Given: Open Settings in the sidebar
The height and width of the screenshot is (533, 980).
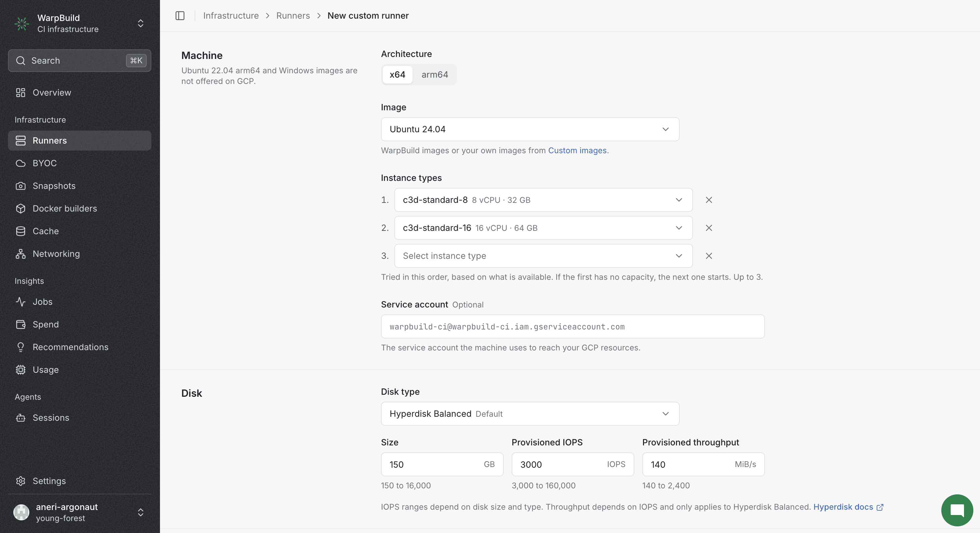Looking at the screenshot, I should pos(80,481).
